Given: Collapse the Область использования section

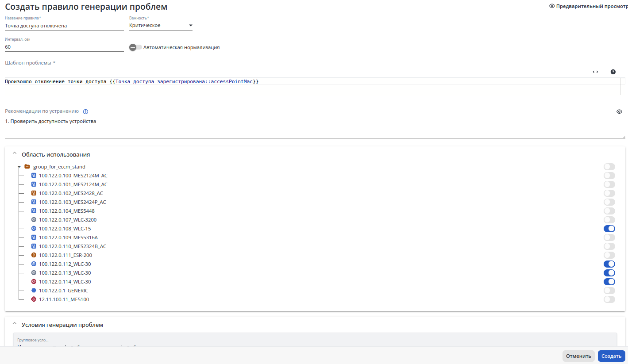Looking at the screenshot, I should coord(15,153).
